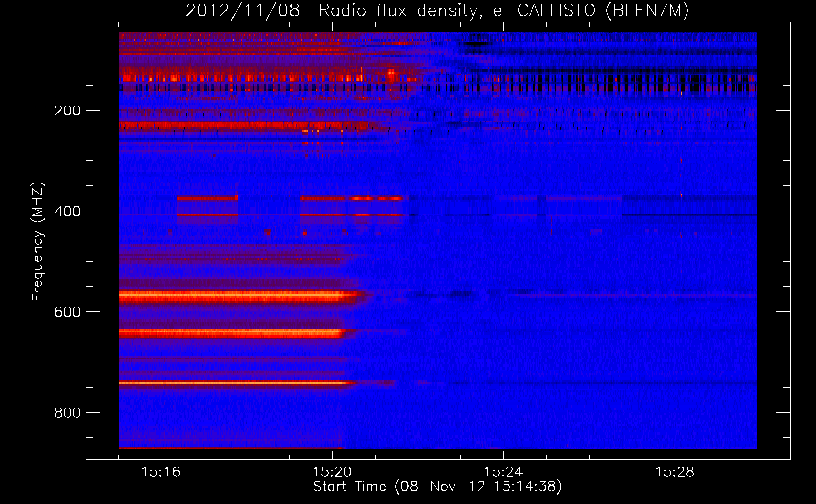Click the 15:24 time tick label
This screenshot has height=504, width=816.
tap(503, 472)
